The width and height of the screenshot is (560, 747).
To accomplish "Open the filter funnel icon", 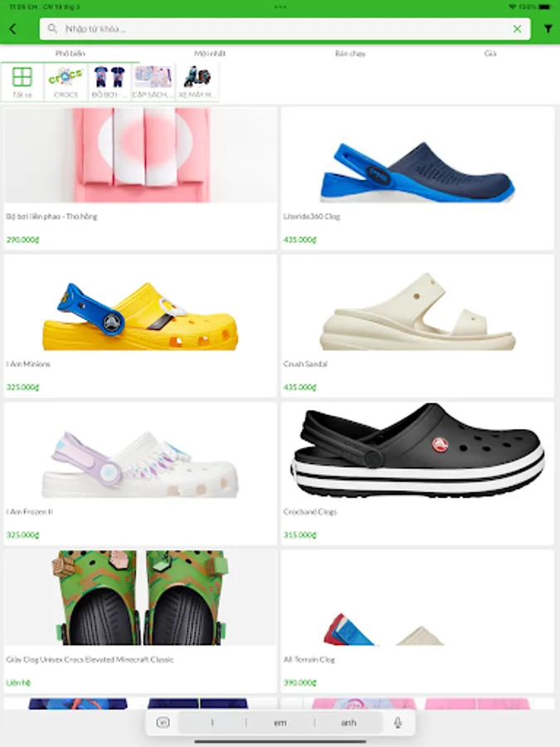I will pyautogui.click(x=548, y=29).
